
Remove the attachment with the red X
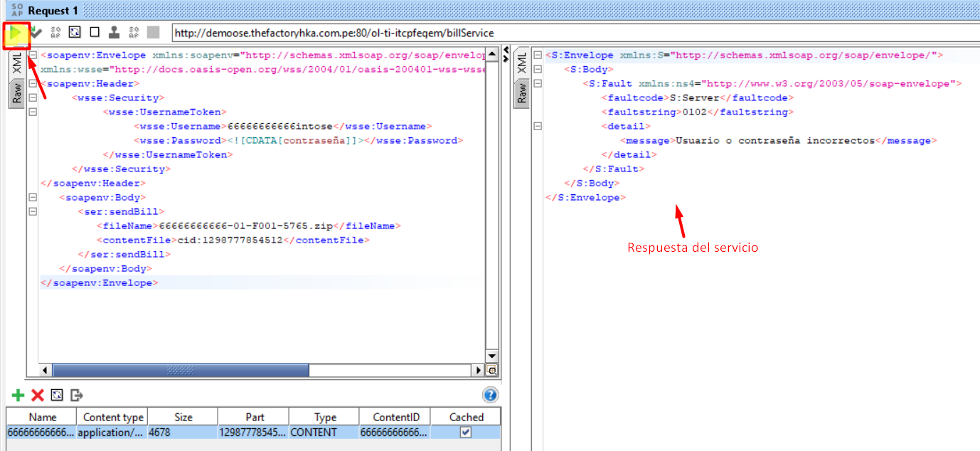click(x=38, y=395)
